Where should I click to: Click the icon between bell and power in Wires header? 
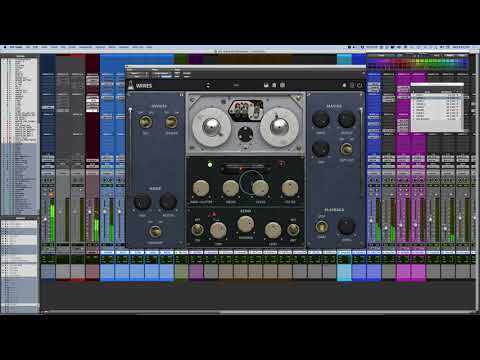click(352, 85)
